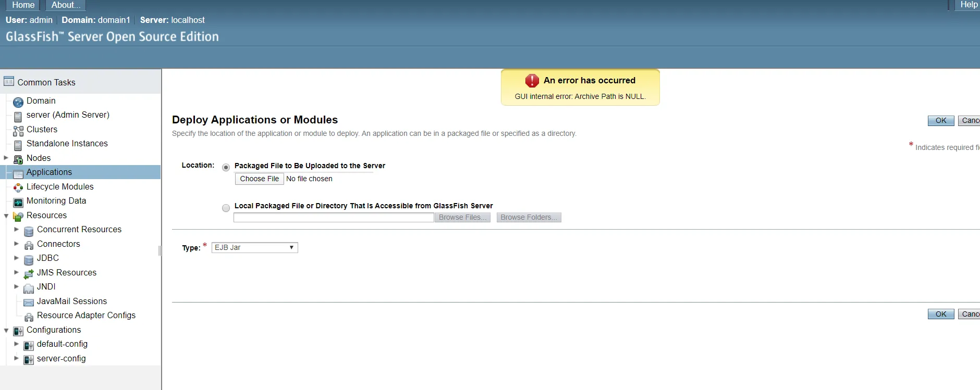The height and width of the screenshot is (390, 980).
Task: Click the bottom OK button
Action: click(941, 314)
